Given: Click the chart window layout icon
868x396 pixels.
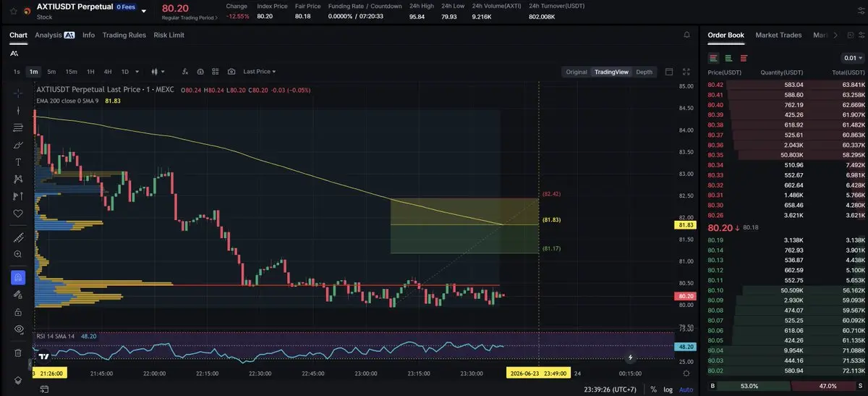Looking at the screenshot, I should pos(669,72).
